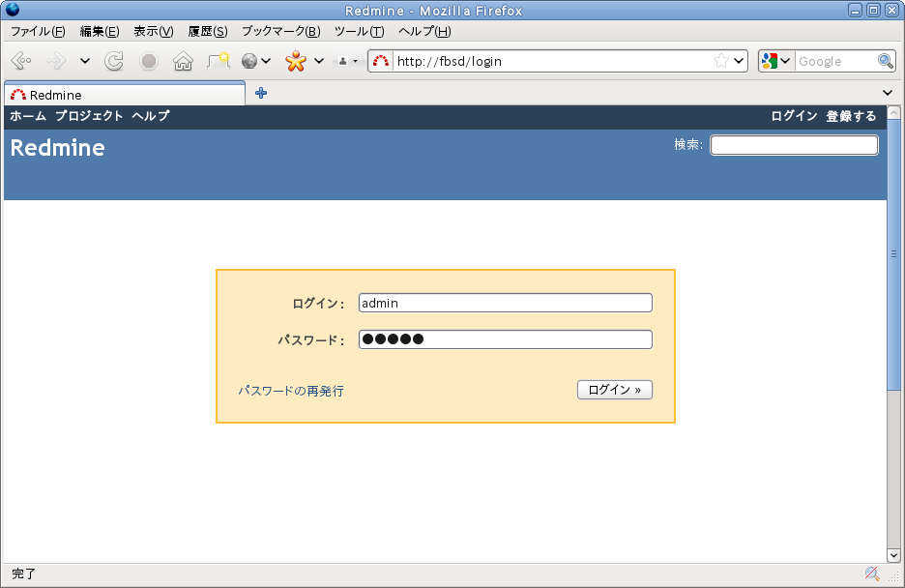Click the 完了 status bar text
This screenshot has height=588, width=905.
click(23, 573)
